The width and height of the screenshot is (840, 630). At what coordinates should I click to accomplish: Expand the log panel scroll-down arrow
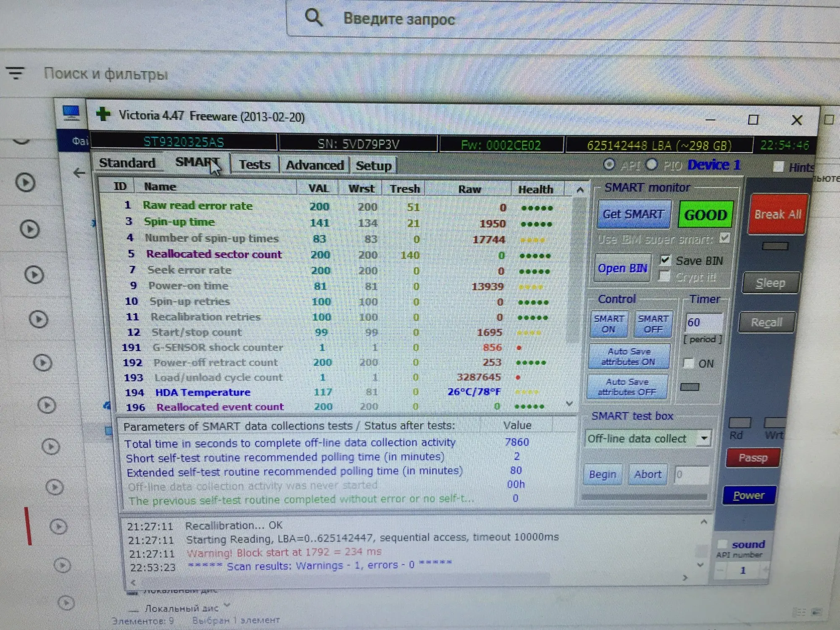point(700,565)
